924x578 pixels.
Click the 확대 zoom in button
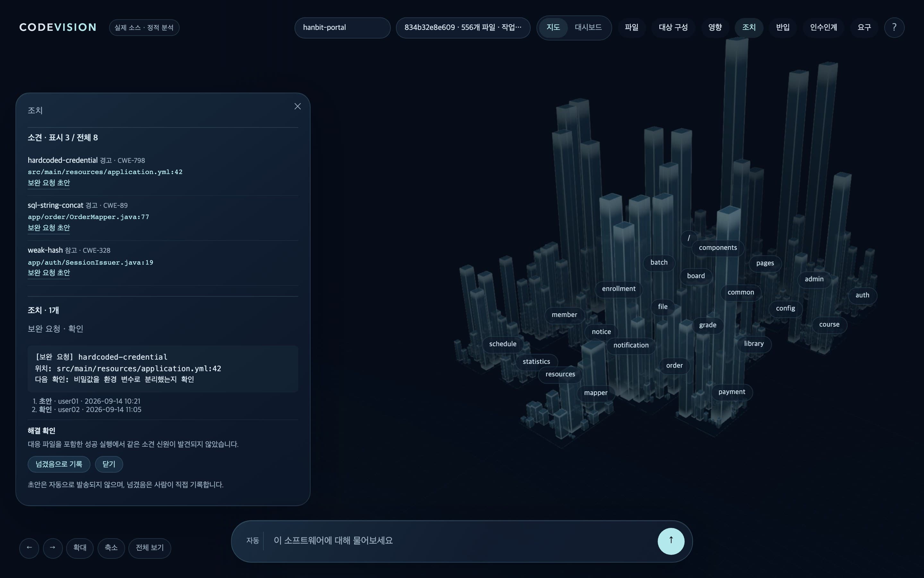(x=80, y=548)
